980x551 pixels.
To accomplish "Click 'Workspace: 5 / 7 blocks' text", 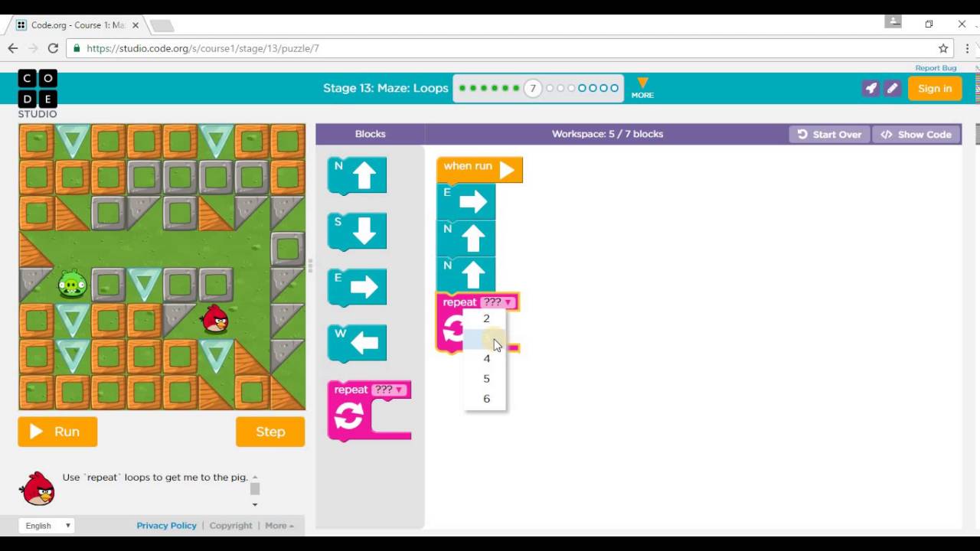I will click(x=607, y=134).
